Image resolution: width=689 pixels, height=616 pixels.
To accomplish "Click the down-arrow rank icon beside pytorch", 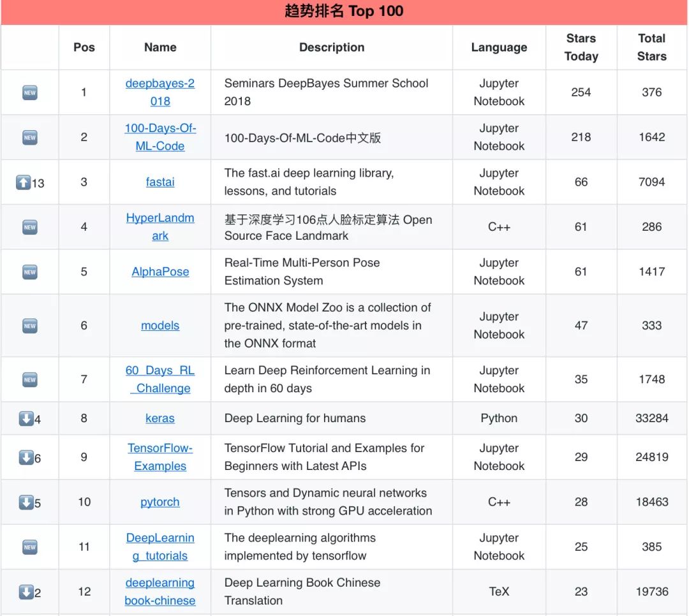I will coord(26,502).
